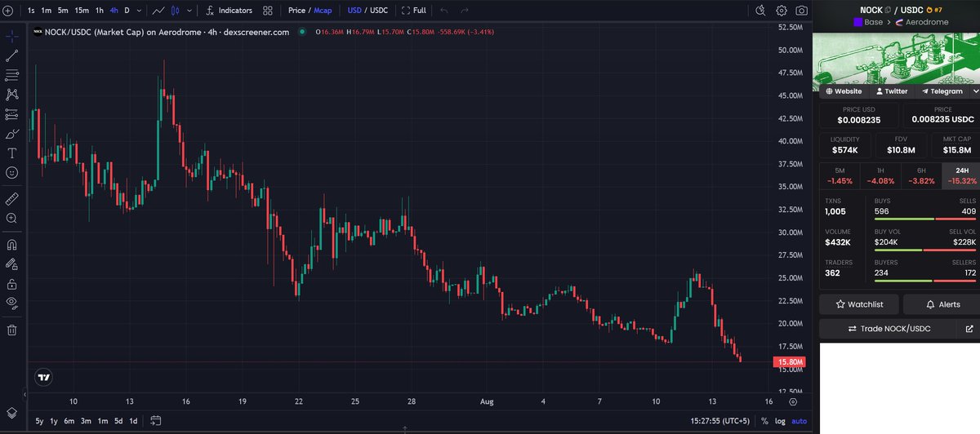
Task: Open the Fibonacci retracement tools
Action: pyautogui.click(x=12, y=75)
